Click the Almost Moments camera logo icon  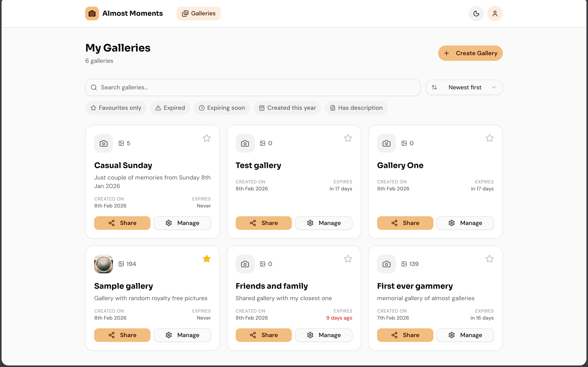[92, 13]
